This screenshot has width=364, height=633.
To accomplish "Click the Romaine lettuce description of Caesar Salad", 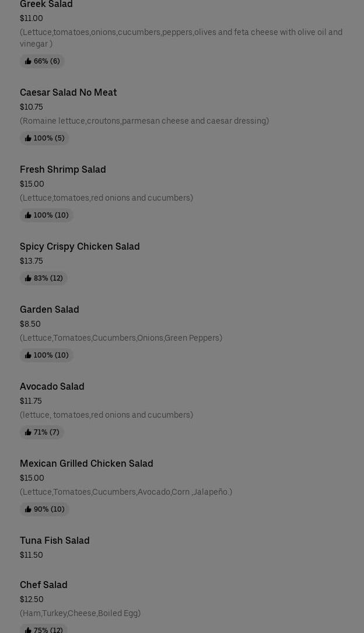I will 144,121.
